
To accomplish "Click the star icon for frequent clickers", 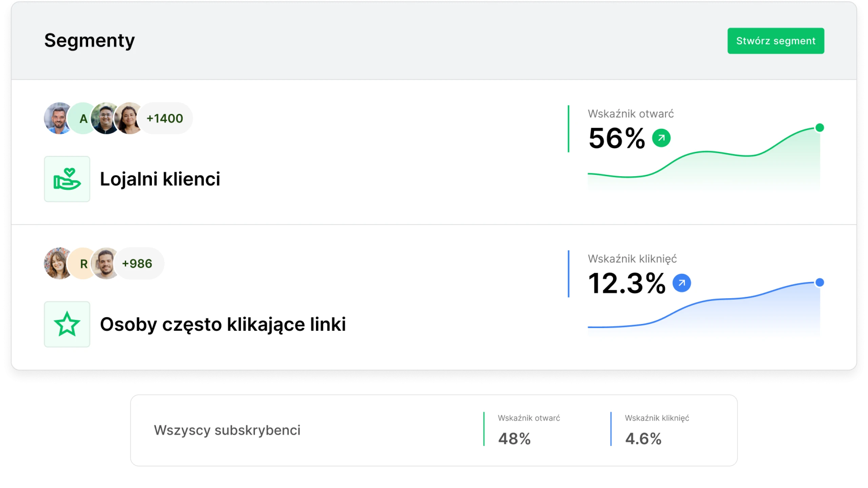I will [x=67, y=324].
